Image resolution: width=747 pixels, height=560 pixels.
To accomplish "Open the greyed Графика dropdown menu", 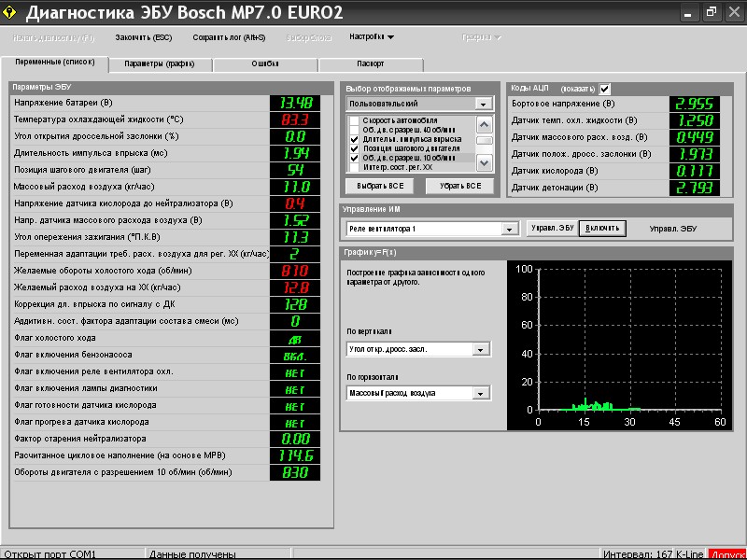I will coord(481,37).
